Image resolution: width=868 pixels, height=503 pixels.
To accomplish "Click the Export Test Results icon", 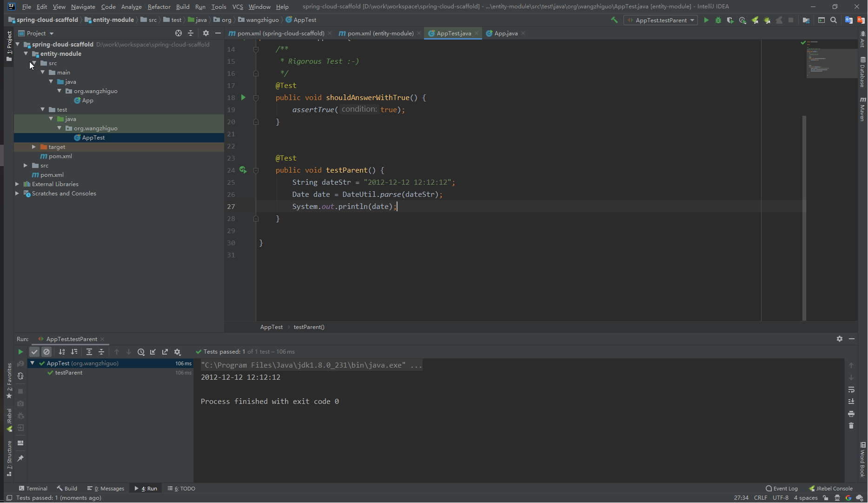I will coord(165,352).
